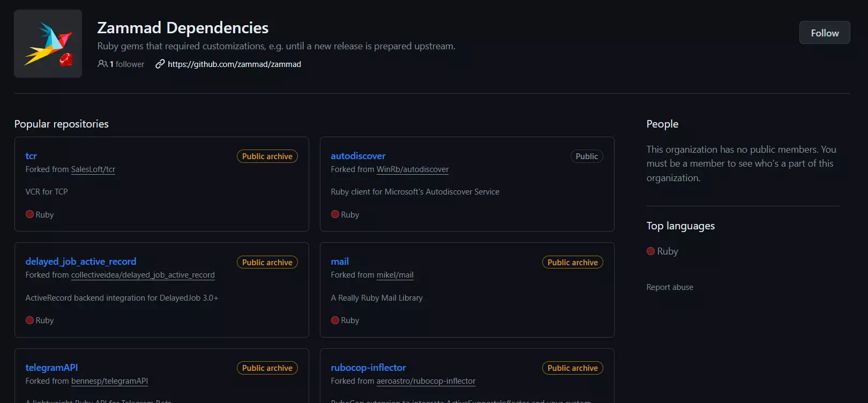This screenshot has width=868, height=403.
Task: Open the WinRb/autodiscover source repository link
Action: pos(412,169)
